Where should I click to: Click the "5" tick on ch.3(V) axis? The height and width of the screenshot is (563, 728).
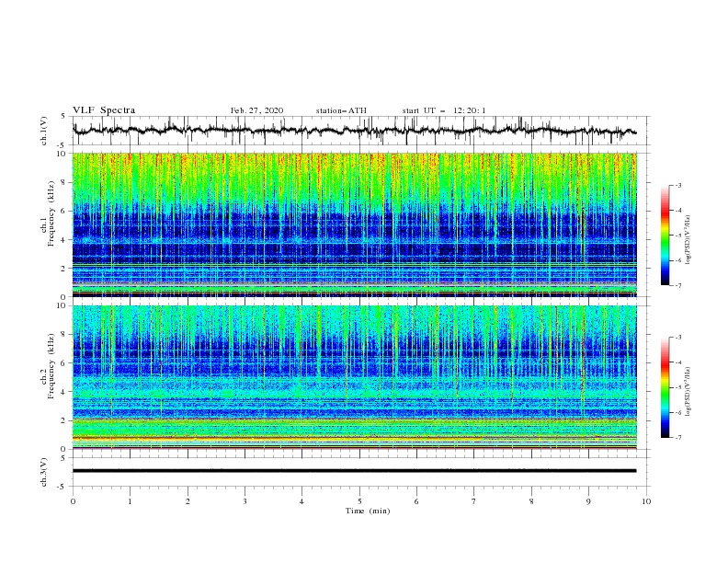64,458
